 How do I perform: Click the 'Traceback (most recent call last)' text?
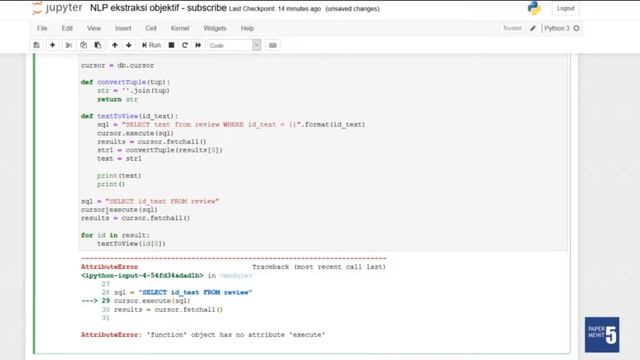click(319, 267)
